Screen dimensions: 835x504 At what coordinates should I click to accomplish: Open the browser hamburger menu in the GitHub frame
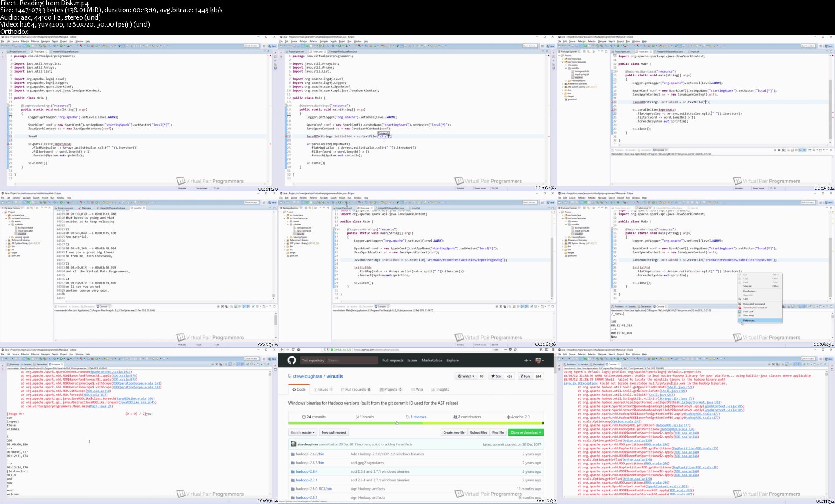tap(553, 349)
